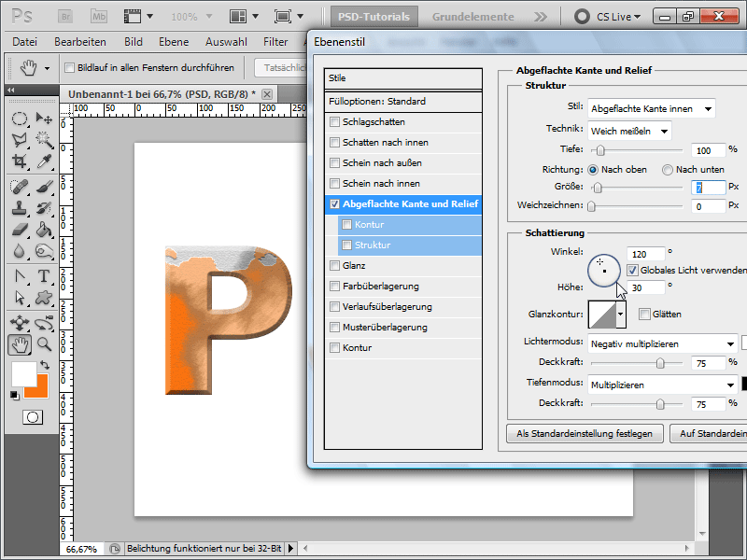Viewport: 747px width, 560px height.
Task: Open the Datei menu
Action: pos(25,42)
